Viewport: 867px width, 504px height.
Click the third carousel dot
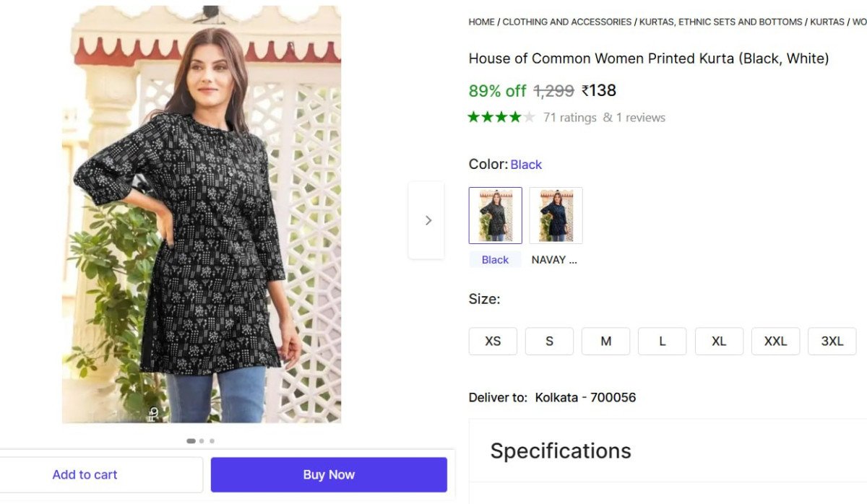(212, 440)
